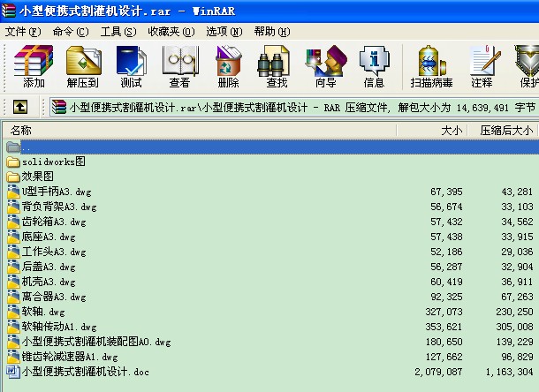Viewport: 539px width, 392px height.
Task: Select the solidworks图 folder
Action: pyautogui.click(x=53, y=162)
